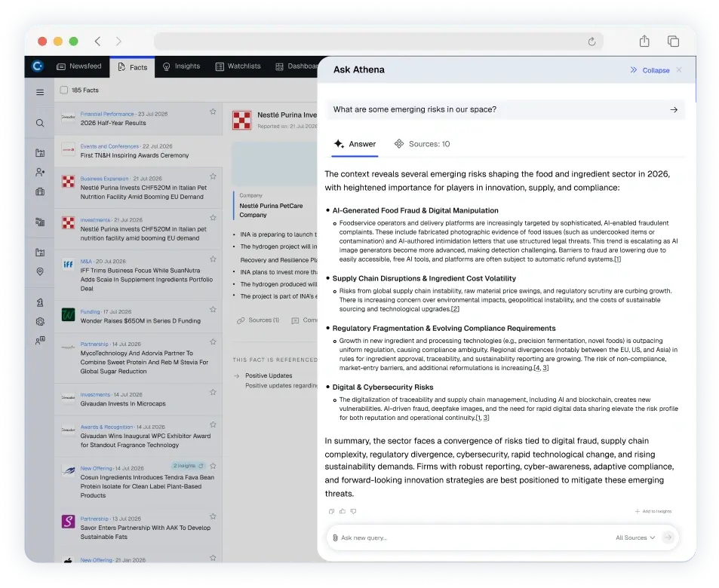Image resolution: width=719 pixels, height=588 pixels.
Task: Star the Wonder Raises $650M fact
Action: click(x=213, y=309)
